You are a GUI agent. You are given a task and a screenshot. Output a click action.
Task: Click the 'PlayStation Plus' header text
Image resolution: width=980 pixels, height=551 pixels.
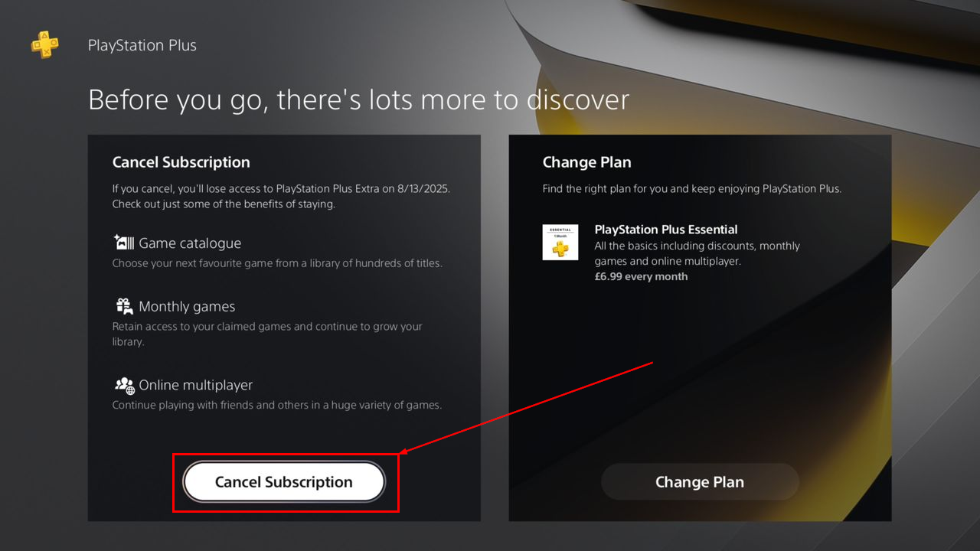(142, 45)
